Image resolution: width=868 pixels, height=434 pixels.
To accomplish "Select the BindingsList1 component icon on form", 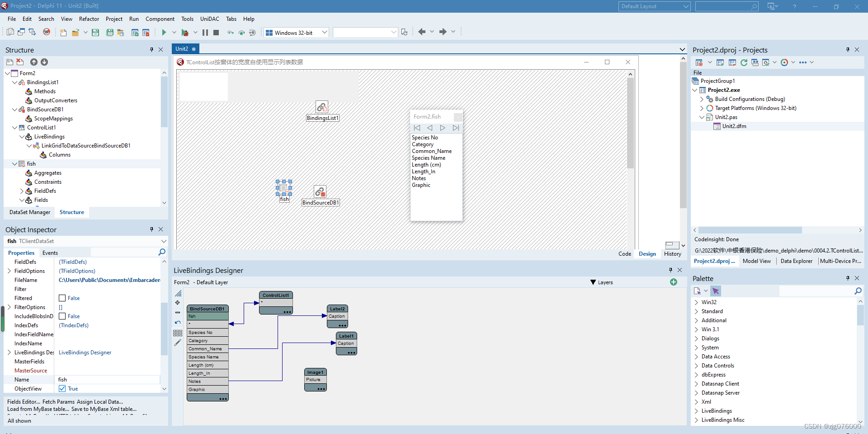I will tap(322, 107).
